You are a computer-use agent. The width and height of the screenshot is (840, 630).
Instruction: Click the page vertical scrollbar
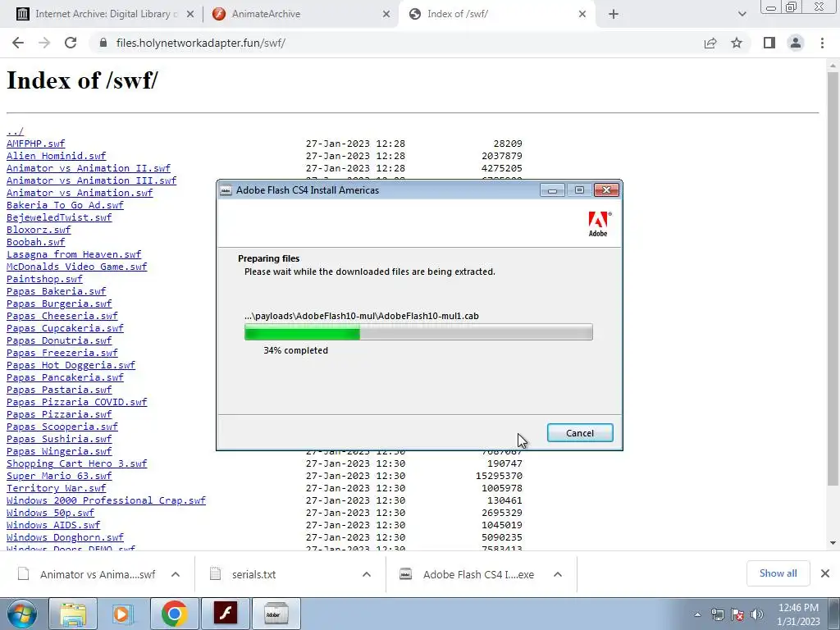click(x=833, y=279)
